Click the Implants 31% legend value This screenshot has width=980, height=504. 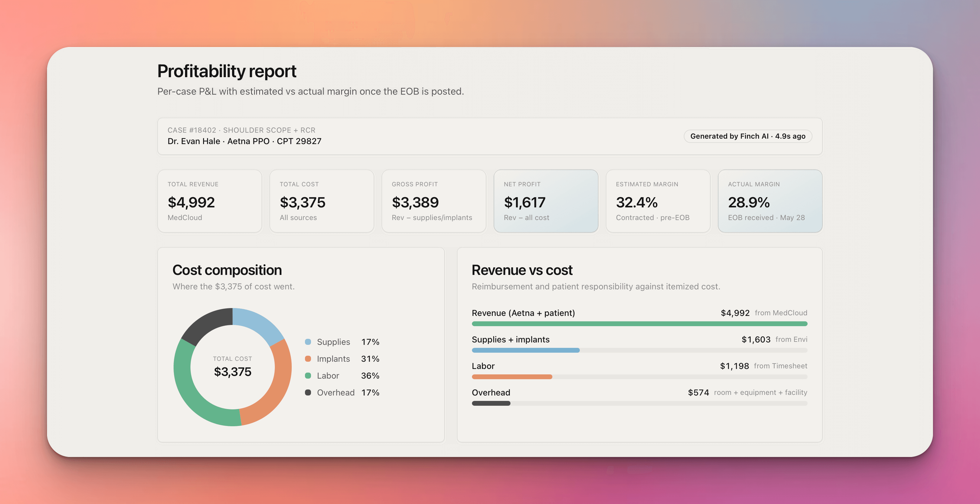tap(370, 359)
